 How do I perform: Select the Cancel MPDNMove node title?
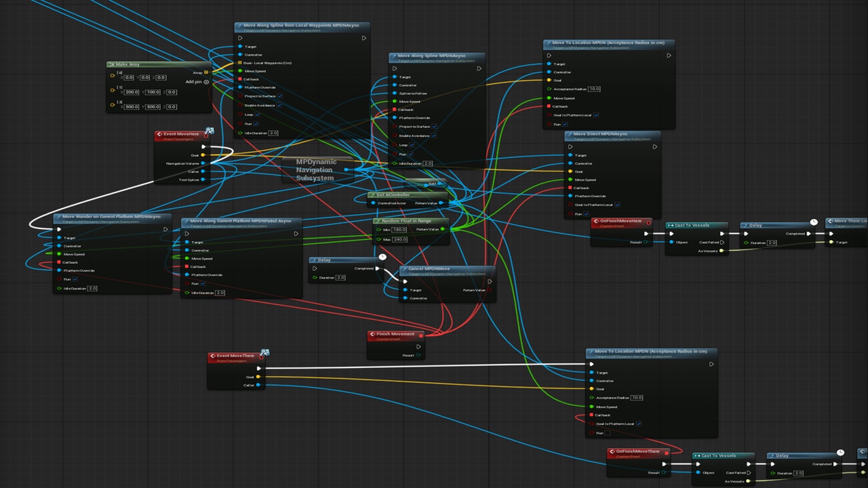[429, 269]
